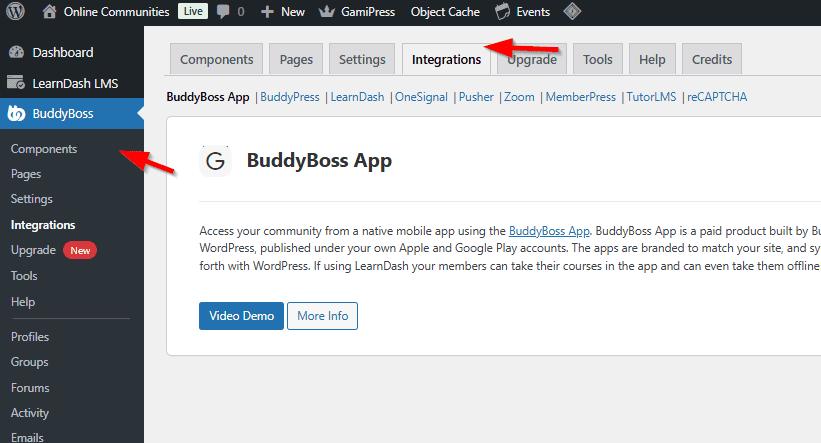Open Integrations in the sidebar submenu

tap(43, 225)
